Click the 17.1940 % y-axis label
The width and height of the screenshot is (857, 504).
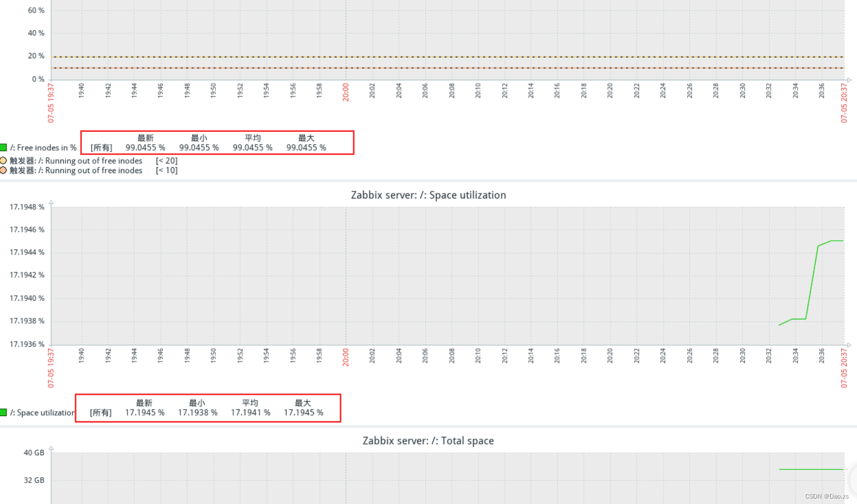[x=27, y=298]
